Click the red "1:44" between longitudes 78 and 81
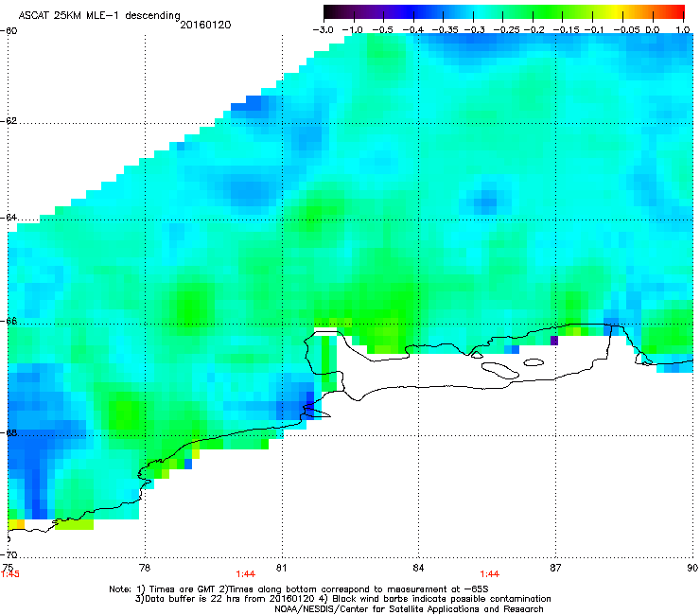Image resolution: width=700 pixels, height=615 pixels. [x=246, y=574]
